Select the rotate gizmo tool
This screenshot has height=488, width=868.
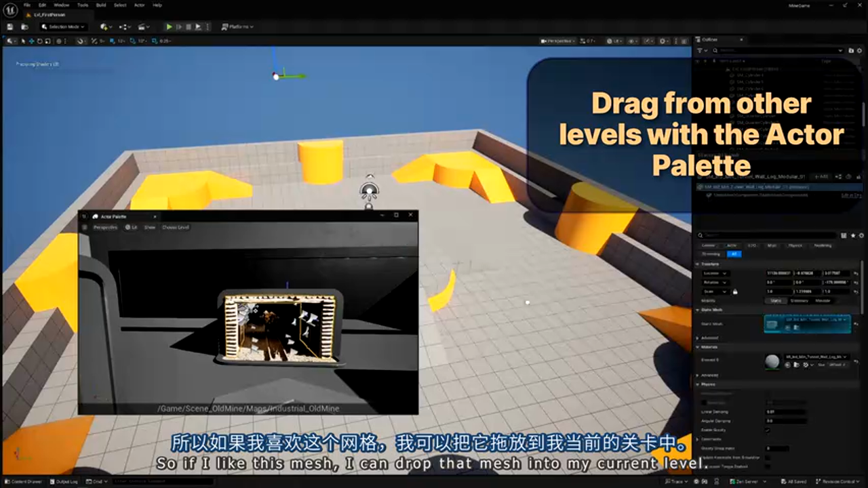tap(39, 41)
